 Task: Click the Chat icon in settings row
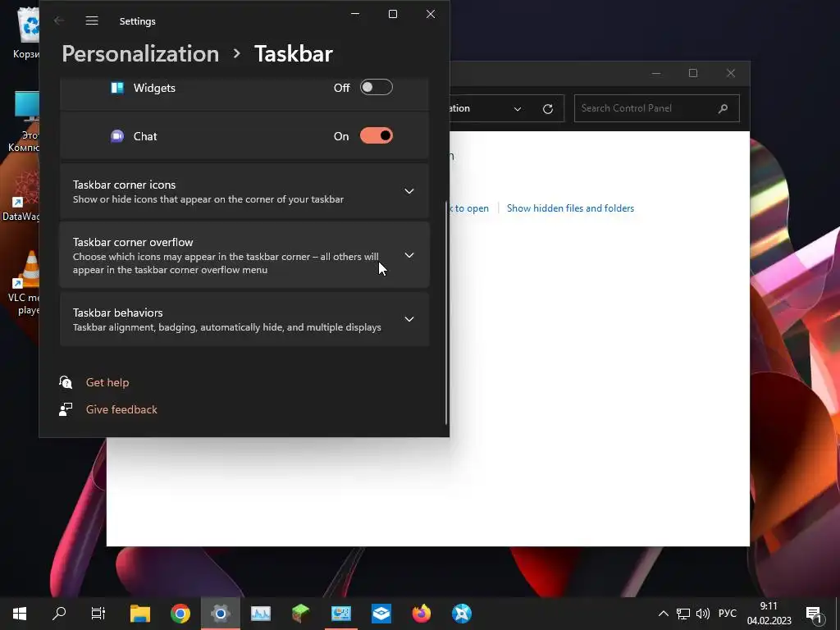tap(116, 136)
